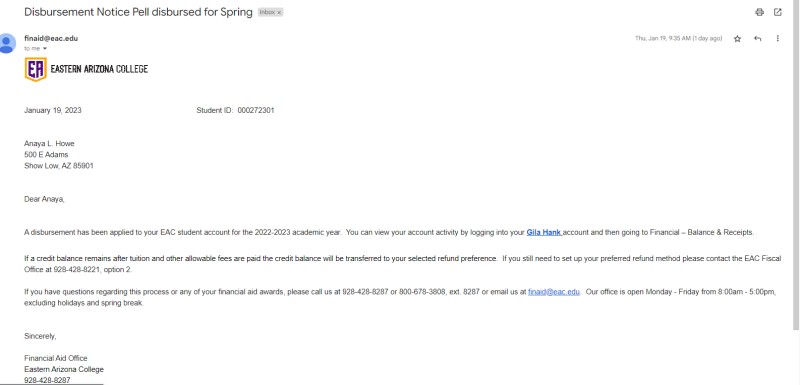Image resolution: width=800 pixels, height=385 pixels.
Task: Click the subject 'Disbursement Notice Pell disbursed for Spring'
Action: coord(138,12)
